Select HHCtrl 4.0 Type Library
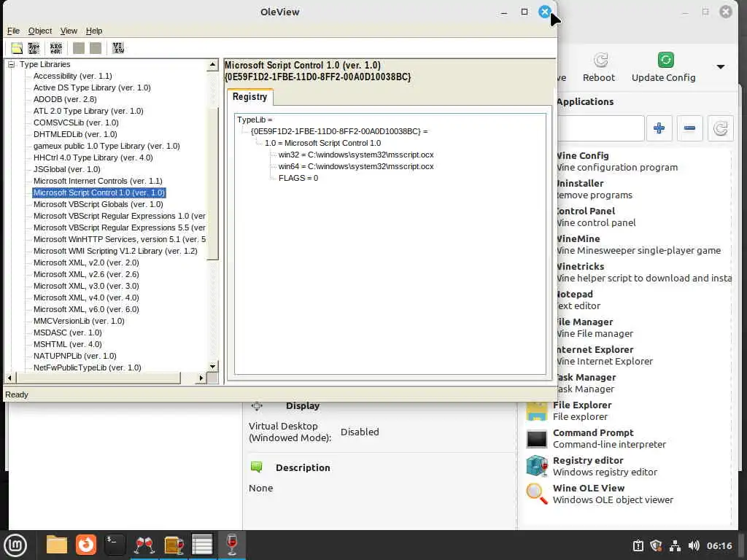The image size is (747, 560). pyautogui.click(x=93, y=157)
